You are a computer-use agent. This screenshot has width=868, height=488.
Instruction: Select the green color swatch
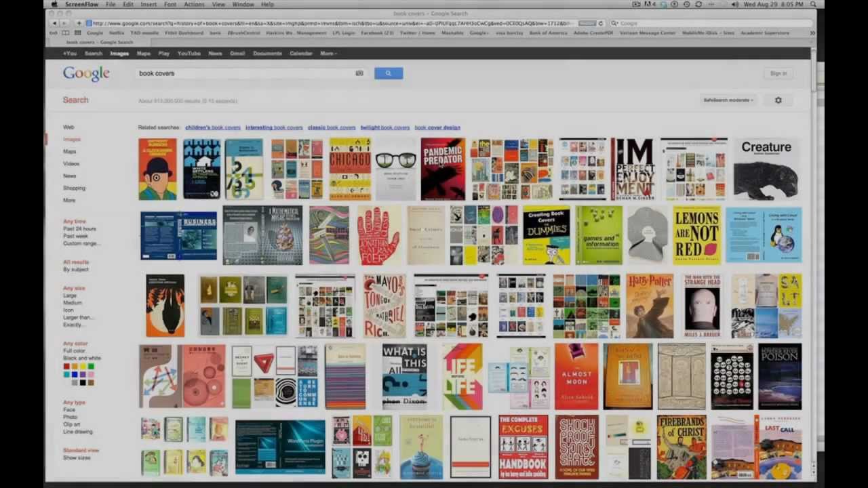pos(91,367)
